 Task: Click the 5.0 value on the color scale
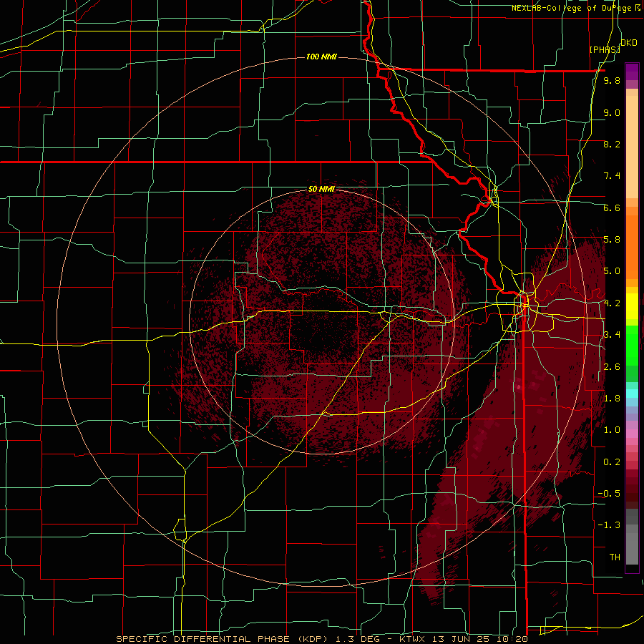[x=612, y=271]
